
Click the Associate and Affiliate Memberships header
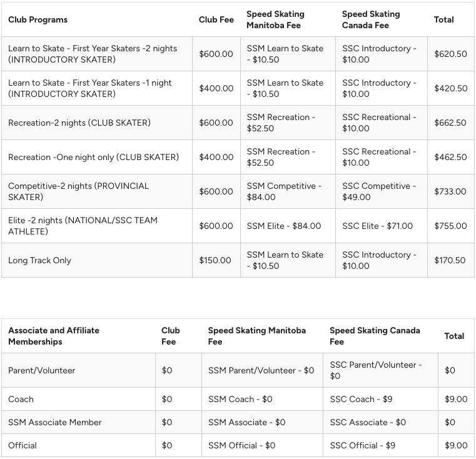click(54, 336)
